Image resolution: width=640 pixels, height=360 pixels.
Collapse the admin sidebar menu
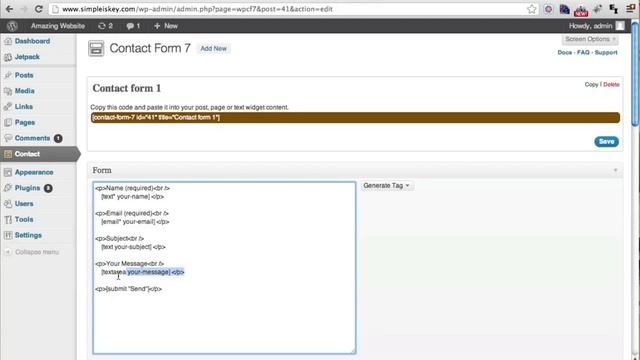pyautogui.click(x=32, y=252)
